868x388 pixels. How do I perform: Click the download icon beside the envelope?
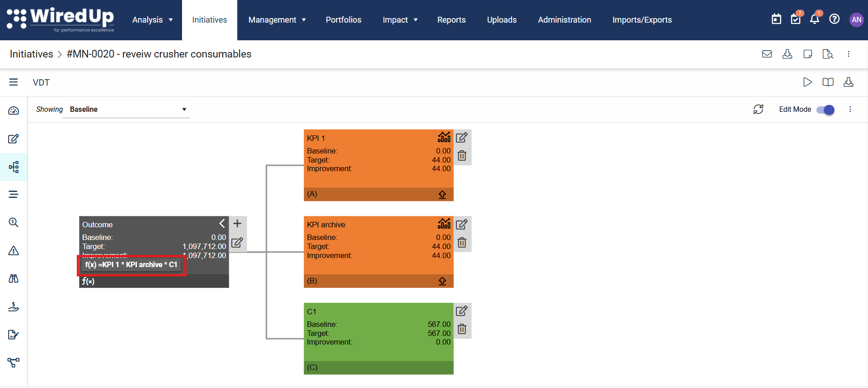click(787, 54)
